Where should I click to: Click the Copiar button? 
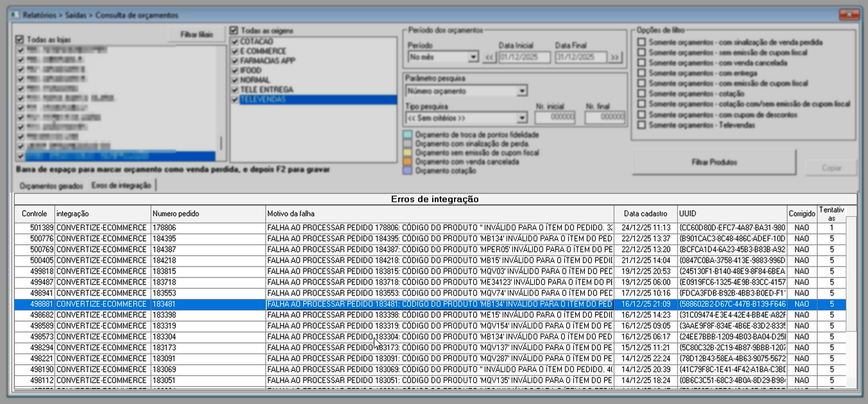pos(831,168)
